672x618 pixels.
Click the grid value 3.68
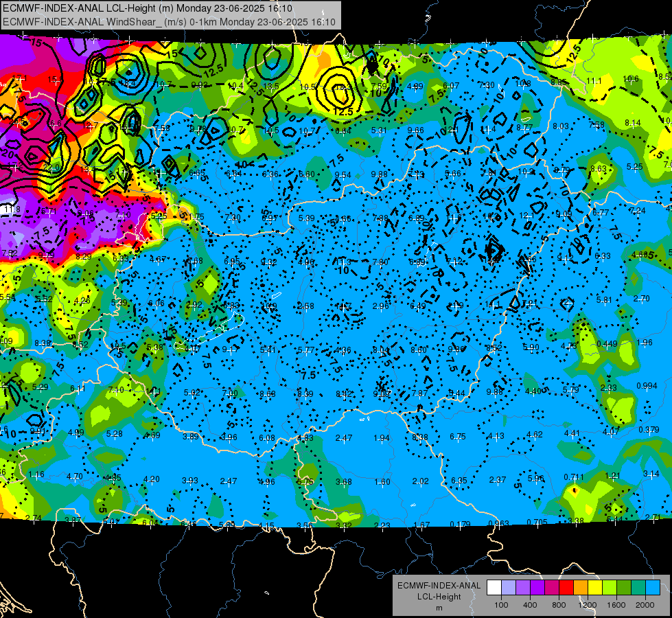coord(344,481)
